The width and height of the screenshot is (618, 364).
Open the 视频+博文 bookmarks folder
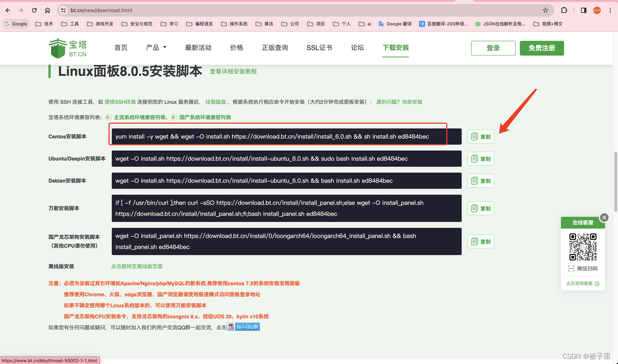click(x=548, y=24)
